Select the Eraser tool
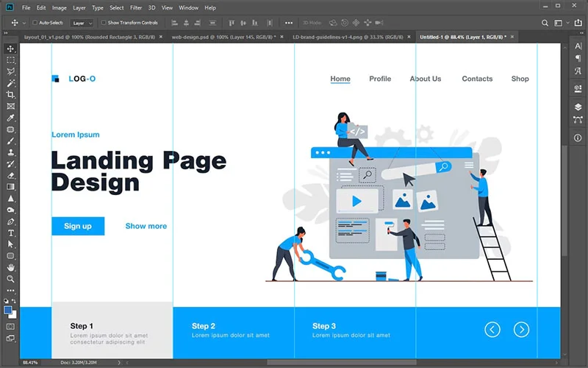This screenshot has height=368, width=588. coord(10,175)
